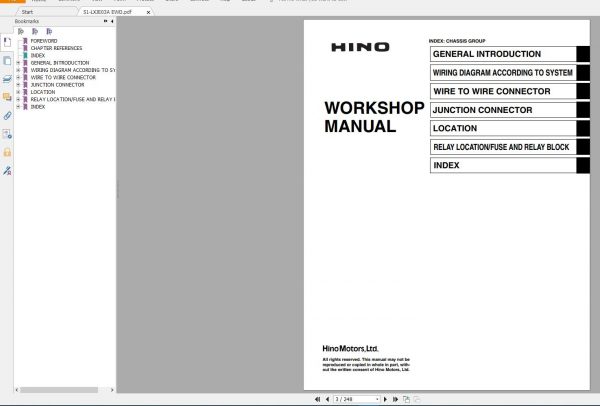Click the HINO logo on the page
Viewport: 600px width, 406px height.
(x=360, y=47)
